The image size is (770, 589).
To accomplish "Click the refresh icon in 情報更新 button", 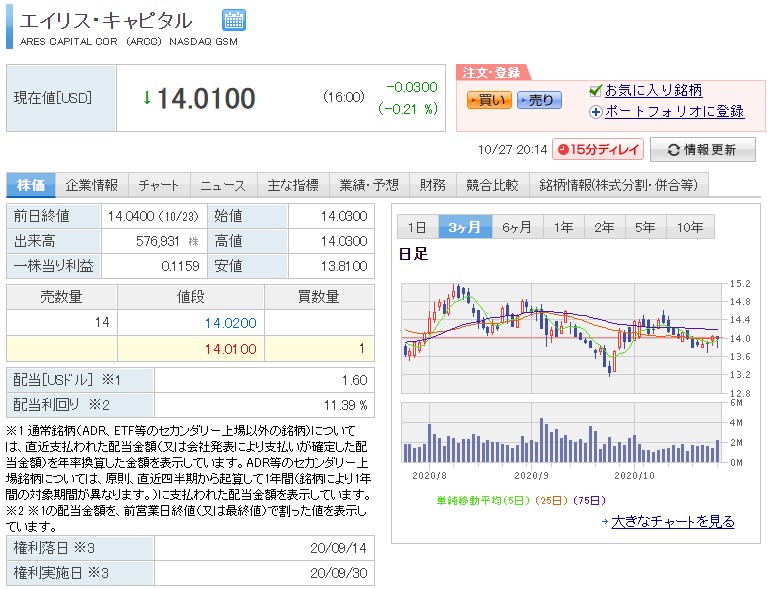I will click(673, 150).
